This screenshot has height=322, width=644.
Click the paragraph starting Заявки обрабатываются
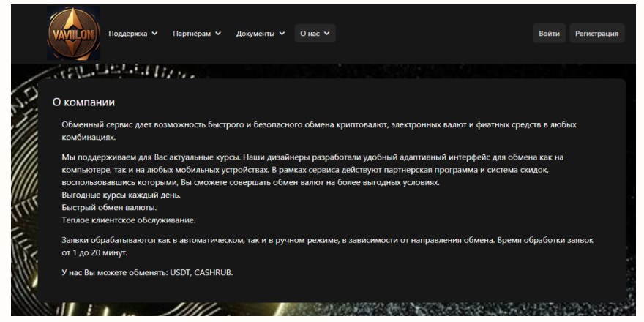click(x=328, y=247)
